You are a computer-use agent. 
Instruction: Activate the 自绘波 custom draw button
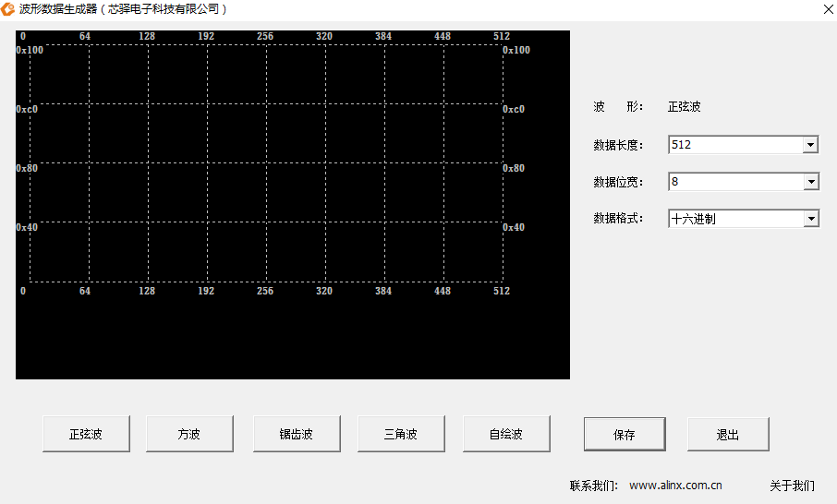[x=506, y=434]
